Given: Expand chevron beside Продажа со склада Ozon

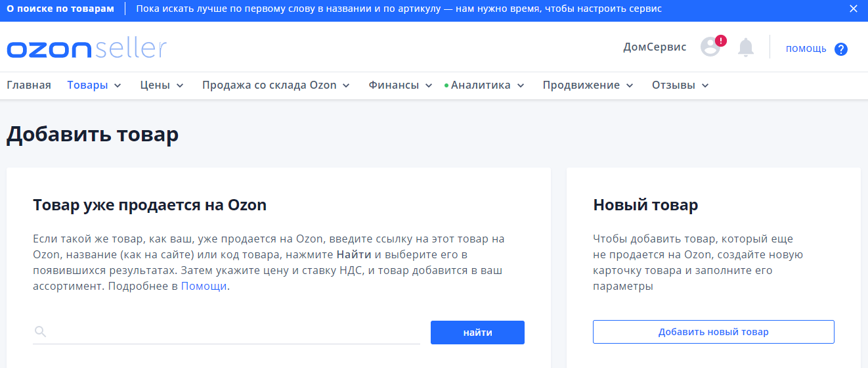Looking at the screenshot, I should click(346, 85).
